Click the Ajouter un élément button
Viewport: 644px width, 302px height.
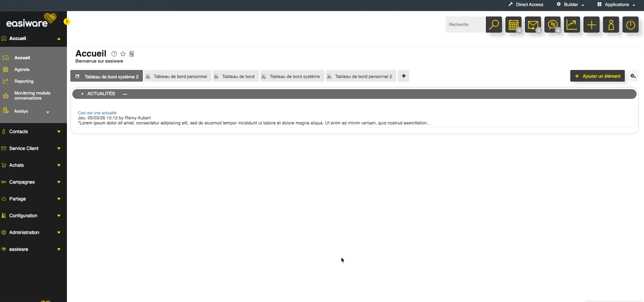(x=597, y=76)
